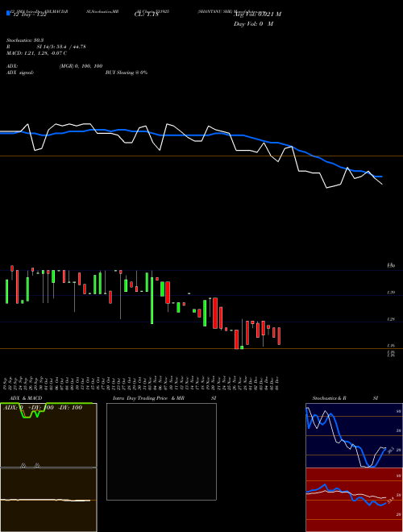
Task: Click the thick blue SMA line at its right end
Action: [380, 177]
